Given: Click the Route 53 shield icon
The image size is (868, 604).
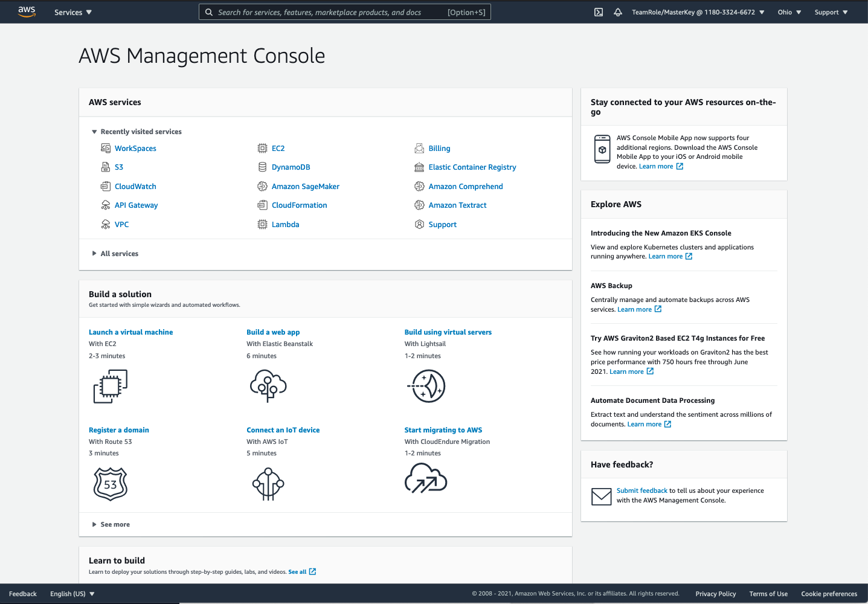Looking at the screenshot, I should (x=110, y=484).
